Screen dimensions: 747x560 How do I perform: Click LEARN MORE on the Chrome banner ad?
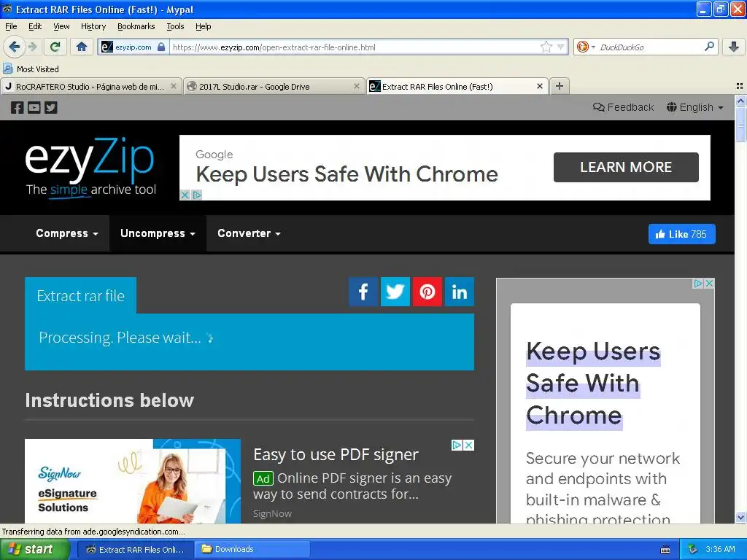(626, 167)
